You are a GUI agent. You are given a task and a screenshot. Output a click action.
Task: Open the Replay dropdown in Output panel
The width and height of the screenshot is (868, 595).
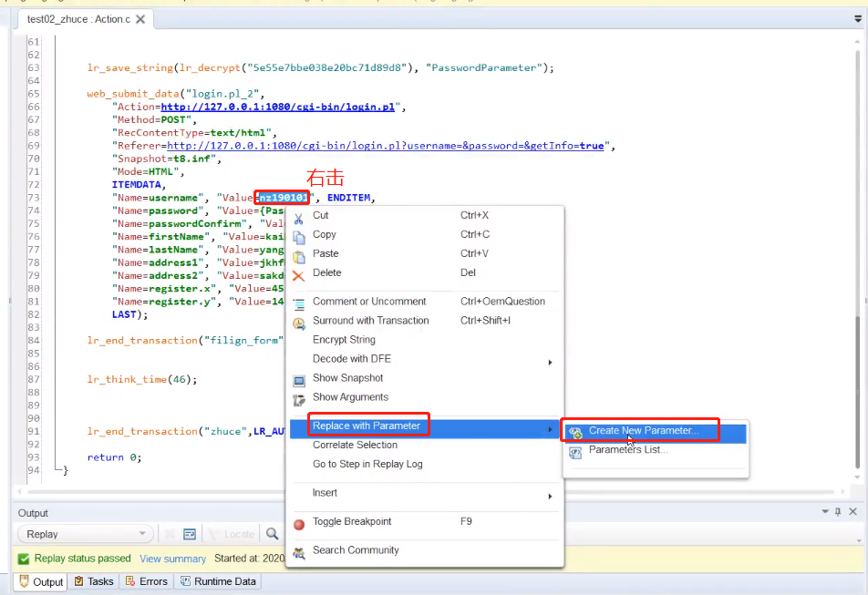coord(86,534)
